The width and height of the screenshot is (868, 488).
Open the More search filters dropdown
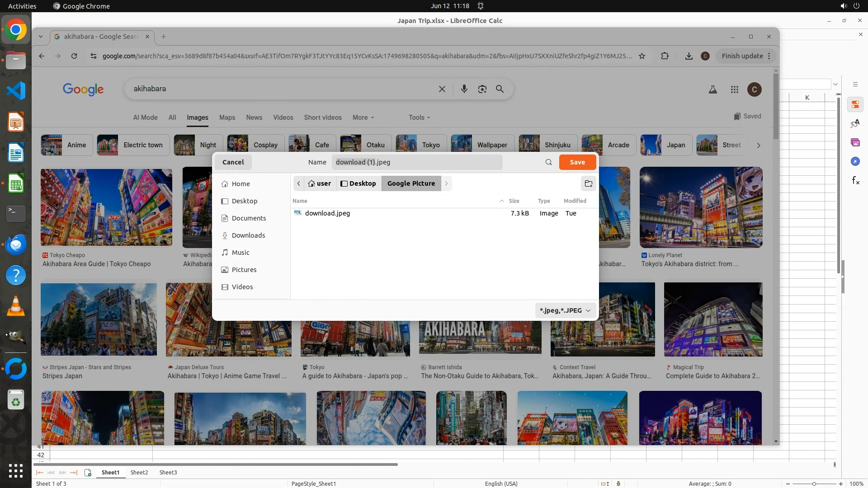[363, 117]
